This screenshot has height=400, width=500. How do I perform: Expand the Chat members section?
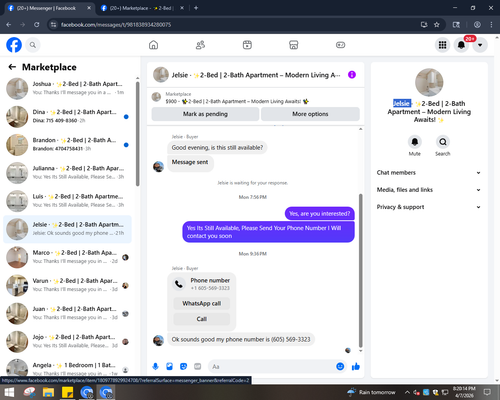(429, 173)
